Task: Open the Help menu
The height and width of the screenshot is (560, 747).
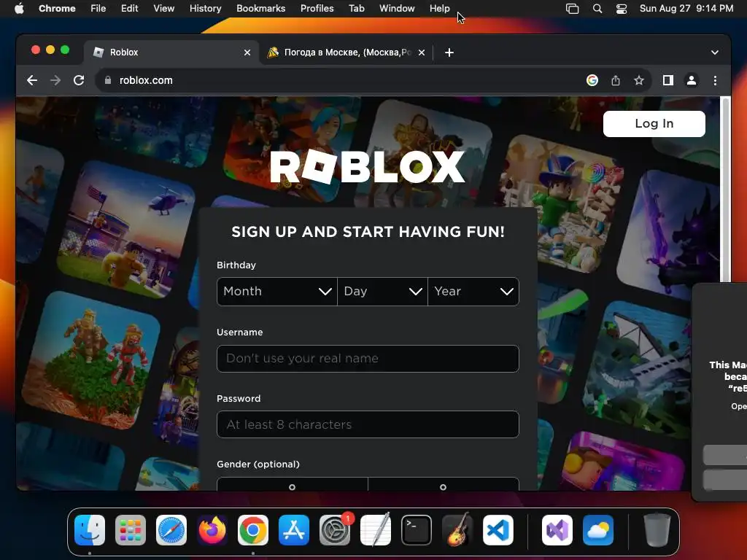Action: tap(439, 9)
